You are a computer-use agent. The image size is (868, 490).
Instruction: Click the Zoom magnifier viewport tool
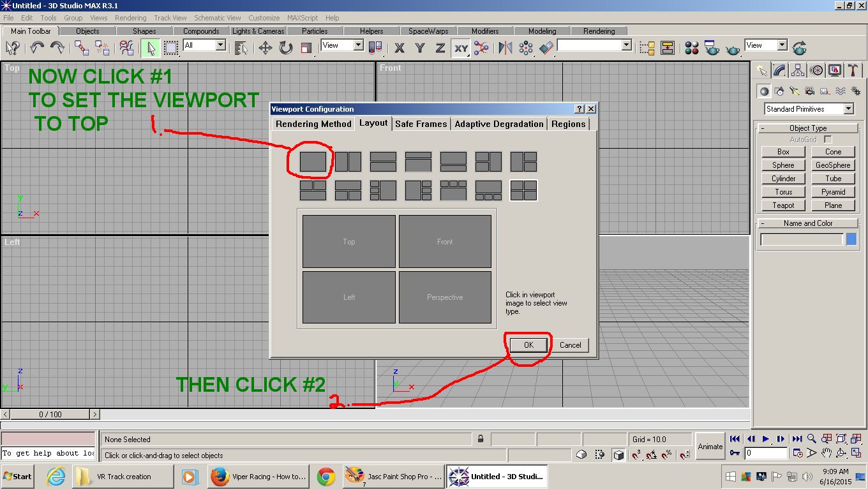812,439
